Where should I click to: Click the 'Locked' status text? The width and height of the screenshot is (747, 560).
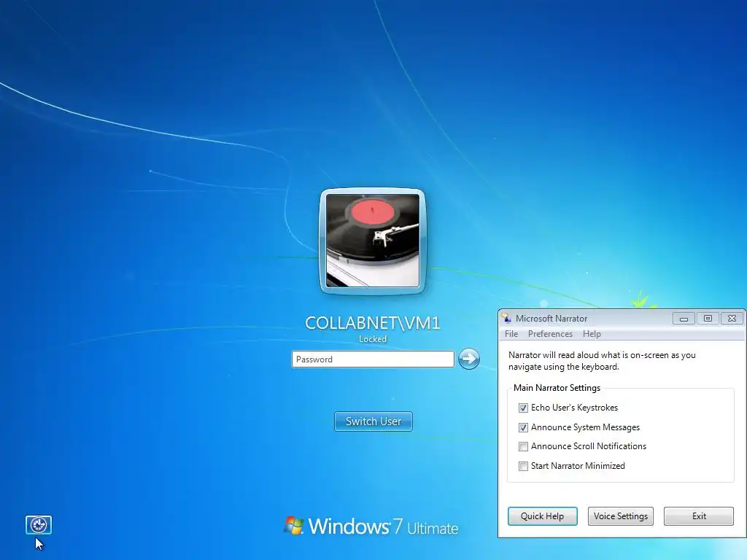point(373,339)
